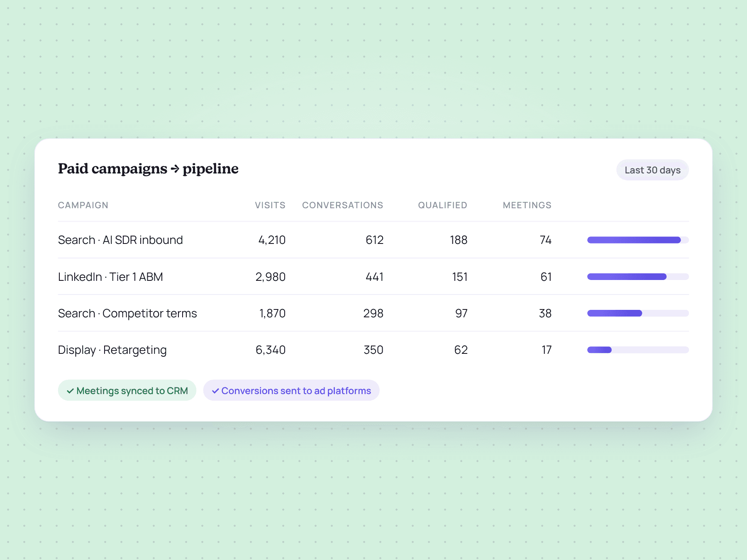Click the Meetings synced to CRM badge

pyautogui.click(x=127, y=390)
